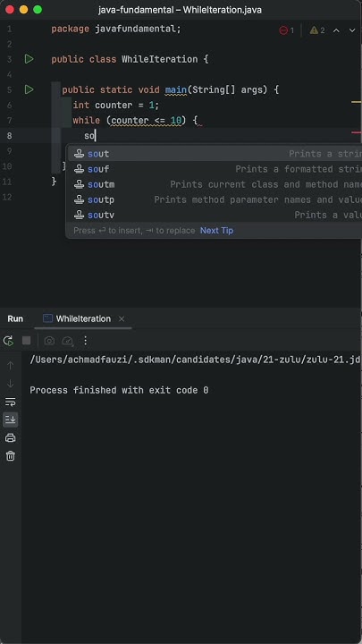362x644 pixels.
Task: Open more options in Run toolbar
Action: pyautogui.click(x=86, y=341)
